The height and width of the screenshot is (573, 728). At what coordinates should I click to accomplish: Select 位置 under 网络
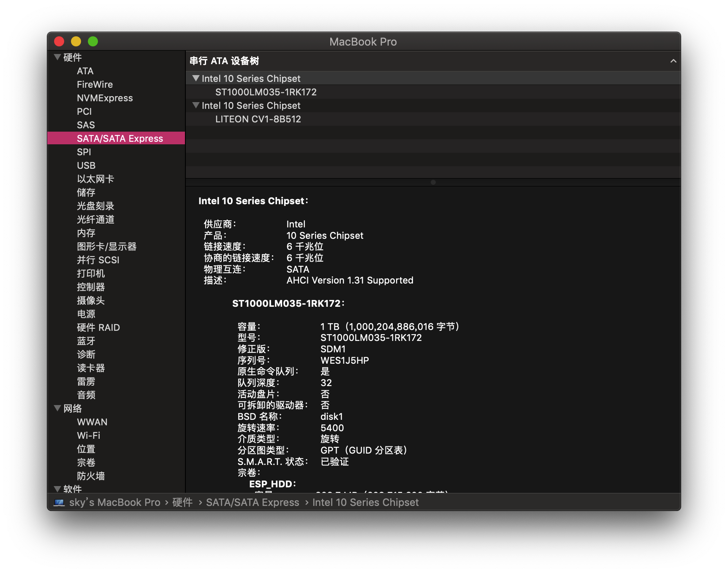[86, 449]
